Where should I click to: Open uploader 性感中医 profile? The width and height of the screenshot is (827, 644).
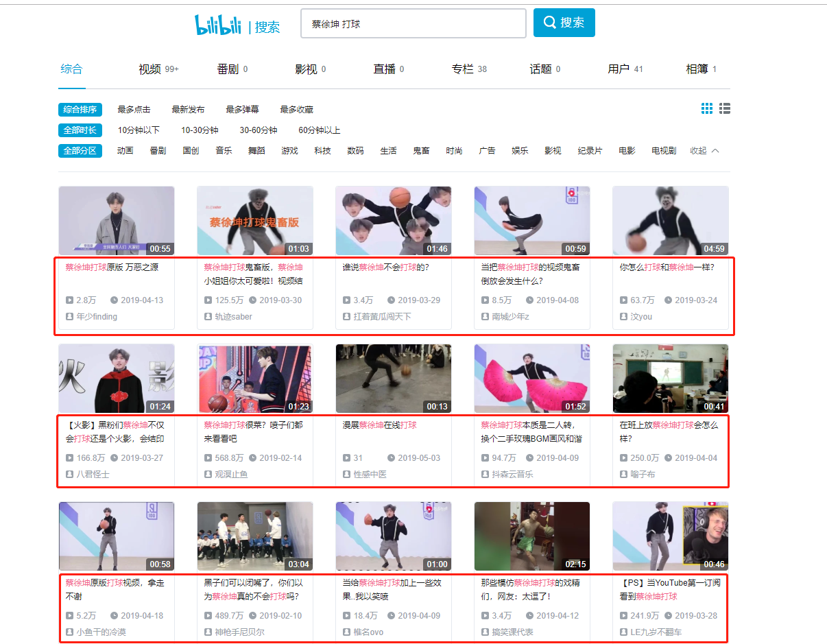click(370, 475)
